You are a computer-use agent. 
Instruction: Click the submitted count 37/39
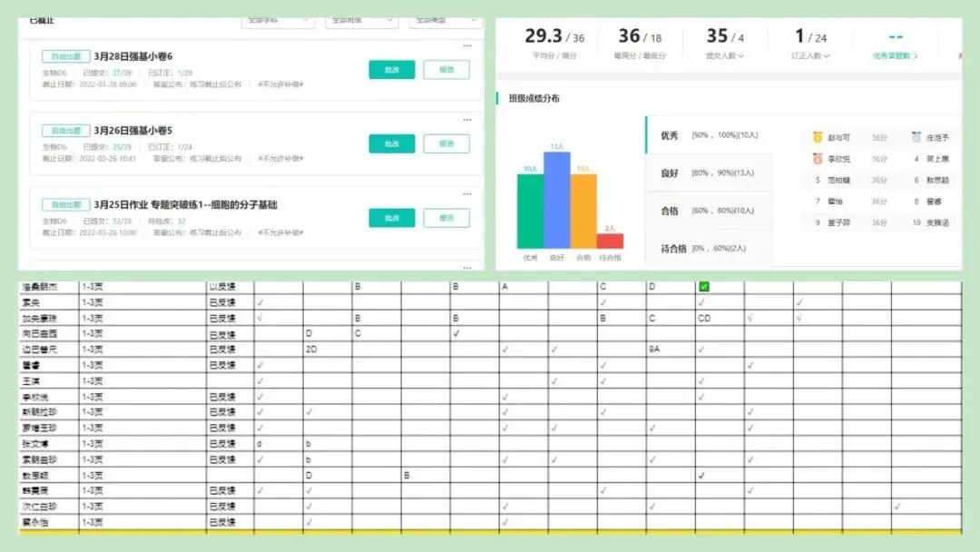tap(122, 74)
